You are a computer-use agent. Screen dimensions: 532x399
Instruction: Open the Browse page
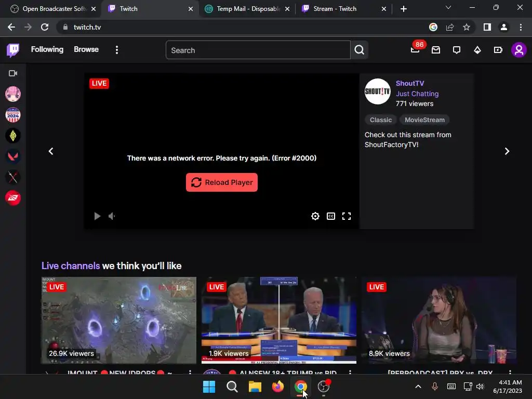pyautogui.click(x=86, y=49)
